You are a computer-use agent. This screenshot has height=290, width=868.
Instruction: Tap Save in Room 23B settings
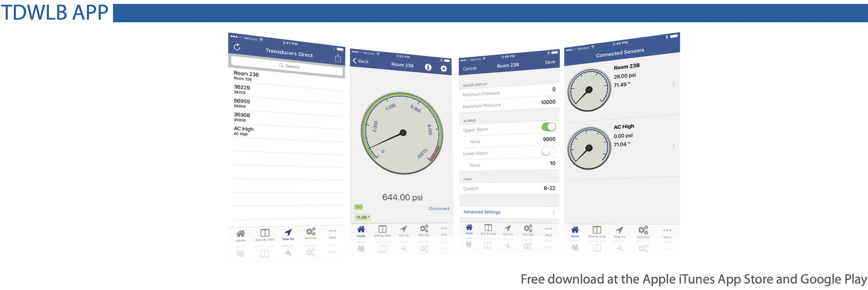550,62
